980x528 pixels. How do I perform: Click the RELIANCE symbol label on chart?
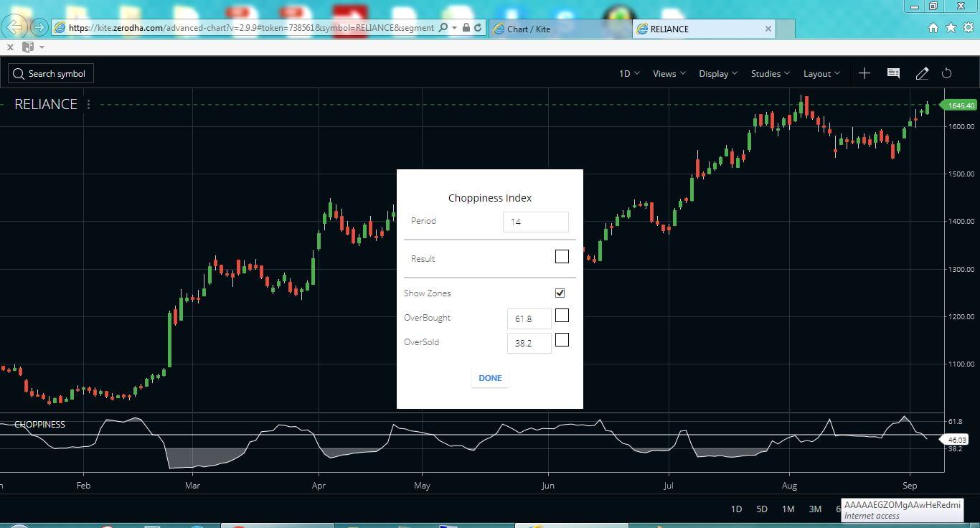(46, 104)
